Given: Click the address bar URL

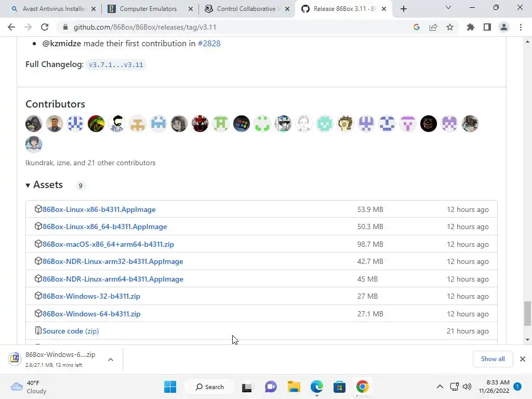Looking at the screenshot, I should pos(145,27).
